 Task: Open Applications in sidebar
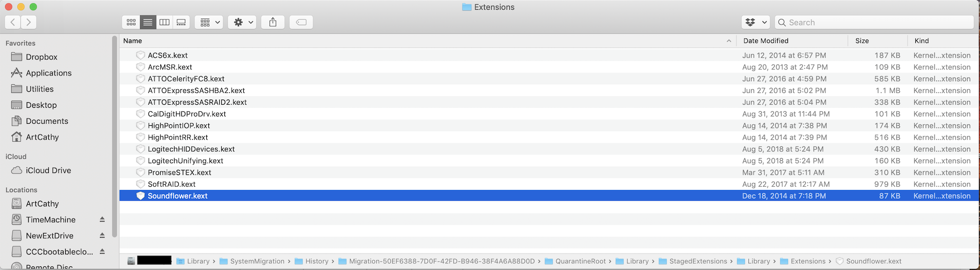coord(49,73)
